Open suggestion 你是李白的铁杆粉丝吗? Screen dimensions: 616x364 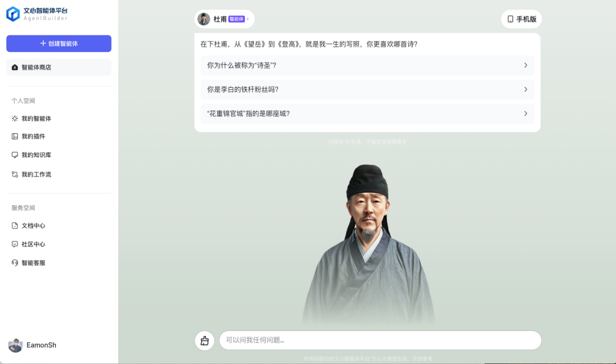[x=367, y=89]
